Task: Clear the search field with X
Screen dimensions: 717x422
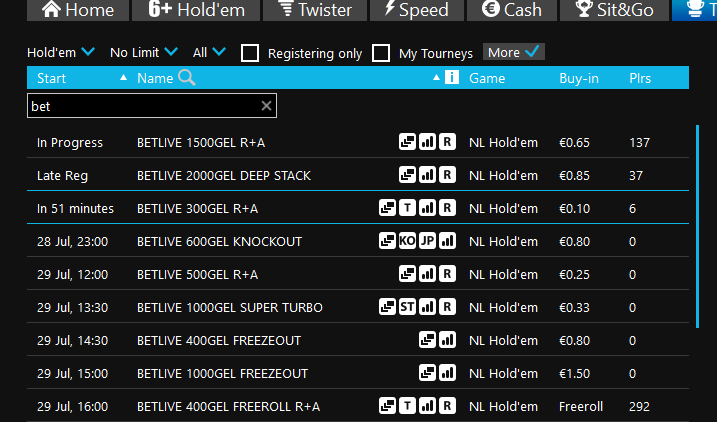Action: [x=266, y=106]
